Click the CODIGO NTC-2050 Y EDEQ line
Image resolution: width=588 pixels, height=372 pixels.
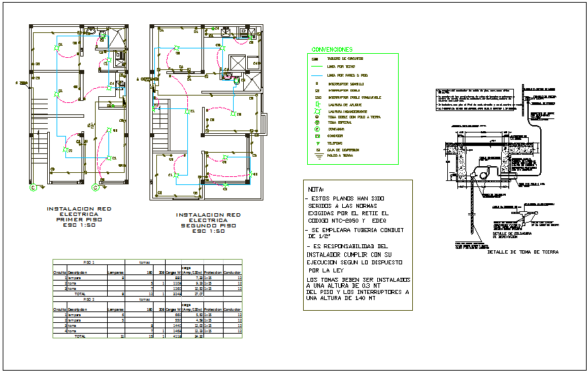pyautogui.click(x=348, y=221)
